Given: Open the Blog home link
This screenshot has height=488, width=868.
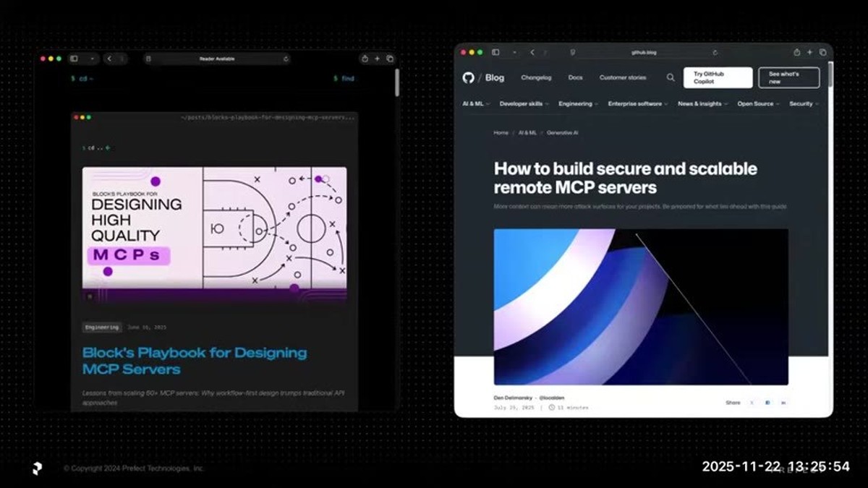Looking at the screenshot, I should [495, 77].
